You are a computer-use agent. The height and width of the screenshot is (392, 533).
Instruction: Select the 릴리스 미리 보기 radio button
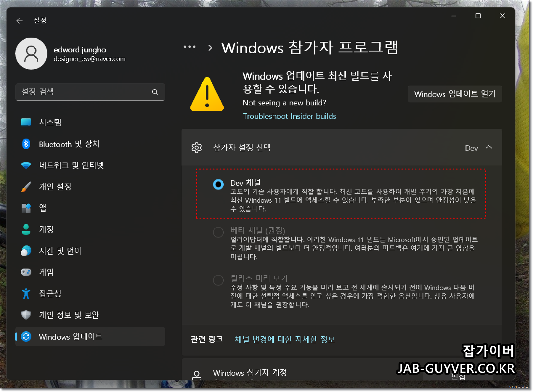coord(219,280)
